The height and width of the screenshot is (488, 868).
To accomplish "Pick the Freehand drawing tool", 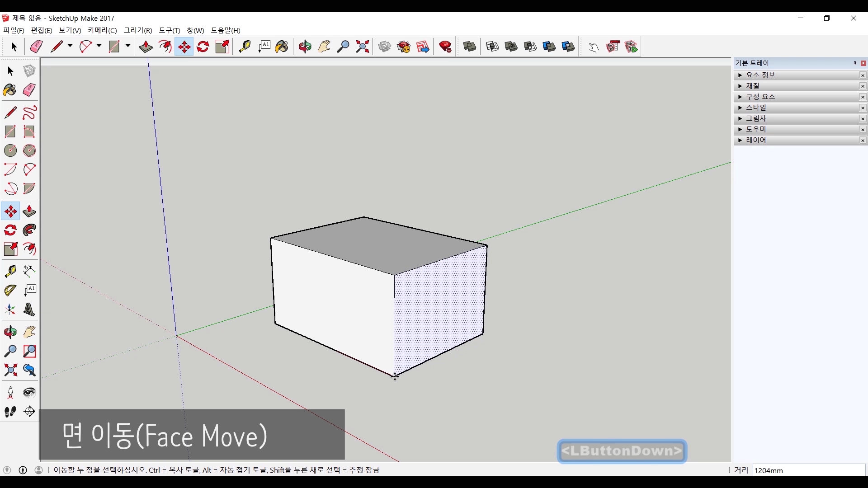I will (29, 112).
